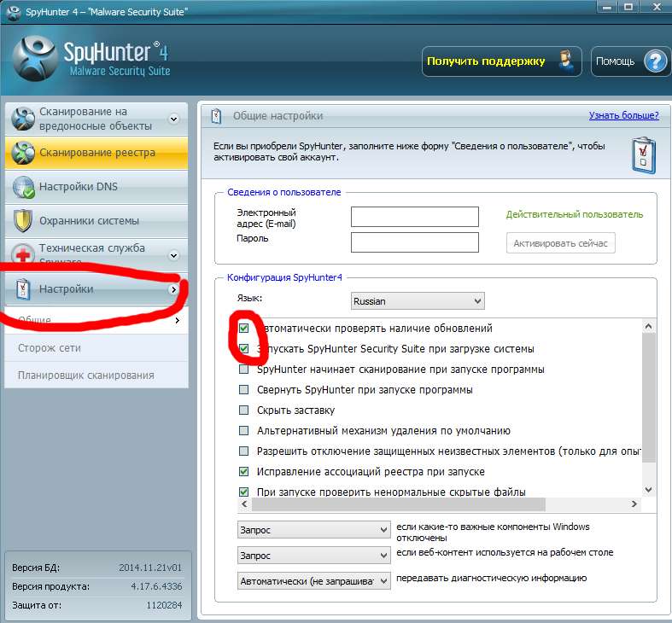Screen dimensions: 672x623
Task: Click options list scroll up arrow
Action: [648, 327]
